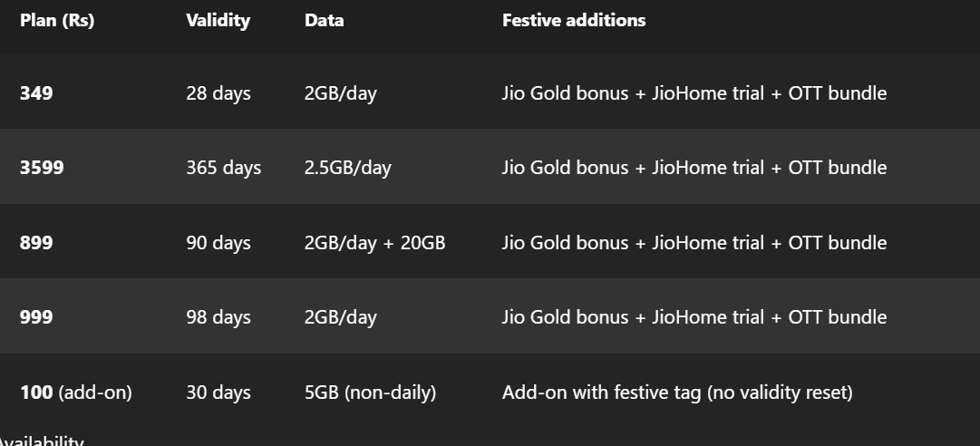Select the Data column header
This screenshot has width=980, height=446.
click(x=325, y=21)
